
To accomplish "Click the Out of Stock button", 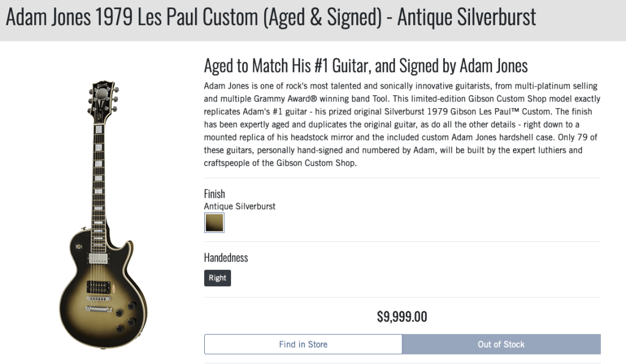I will tap(501, 344).
